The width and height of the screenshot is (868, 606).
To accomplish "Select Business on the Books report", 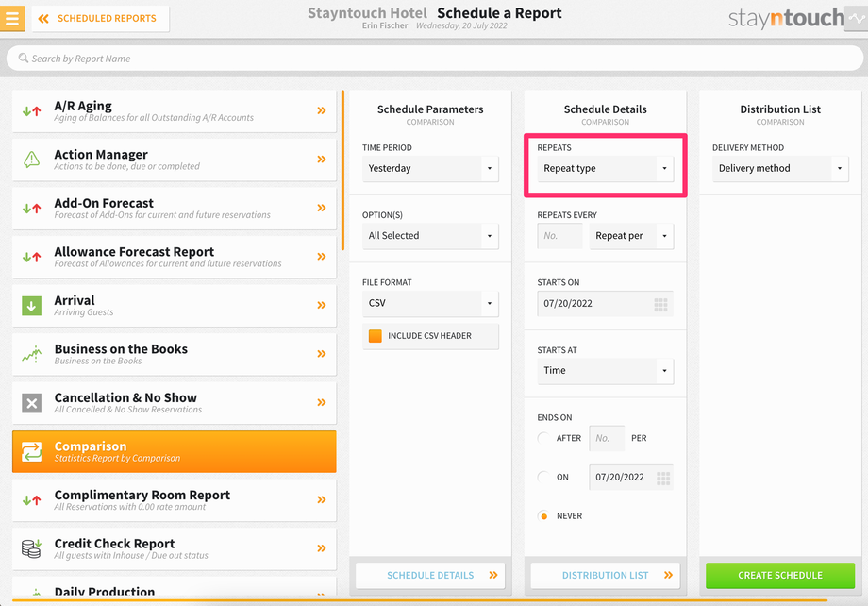I will point(174,354).
